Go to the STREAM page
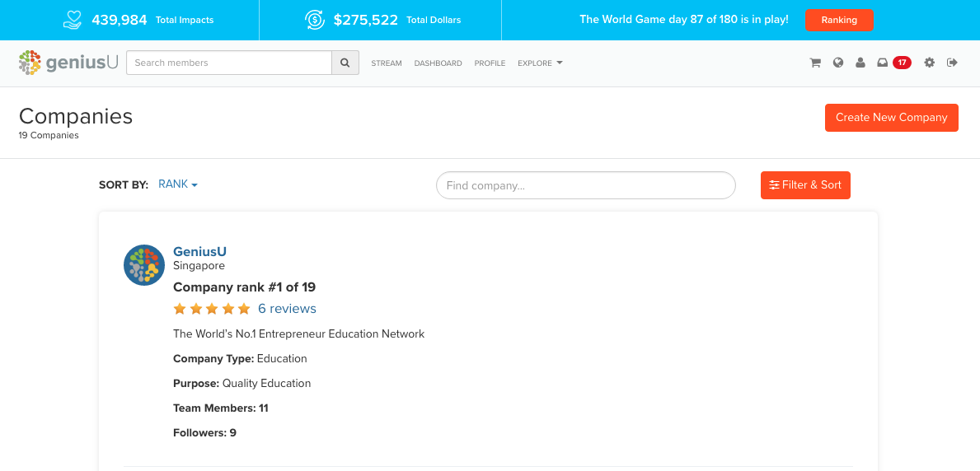This screenshot has height=471, width=980. pyautogui.click(x=387, y=63)
